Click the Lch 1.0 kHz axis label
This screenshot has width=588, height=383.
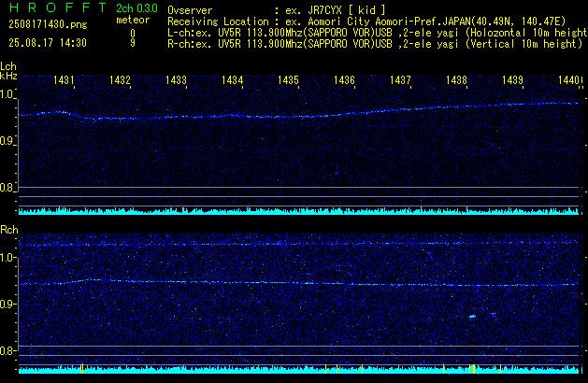click(x=7, y=94)
